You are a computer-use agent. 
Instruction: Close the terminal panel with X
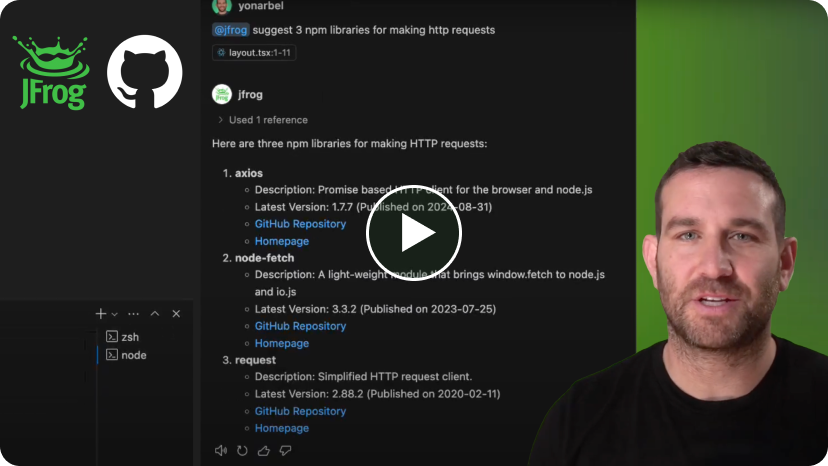[x=176, y=314]
